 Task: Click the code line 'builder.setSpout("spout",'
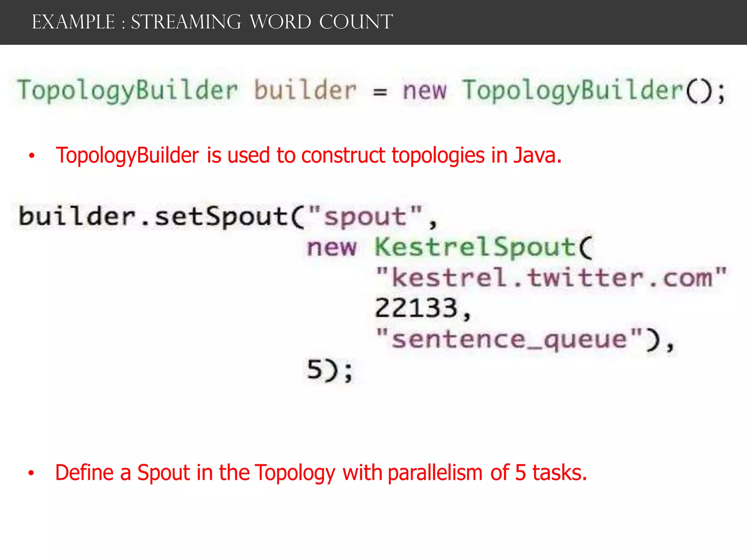pos(228,217)
